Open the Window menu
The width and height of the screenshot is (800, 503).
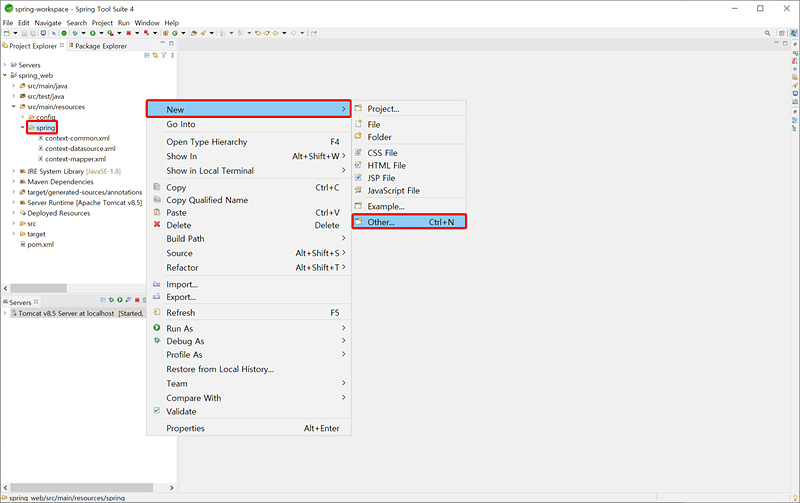(147, 23)
